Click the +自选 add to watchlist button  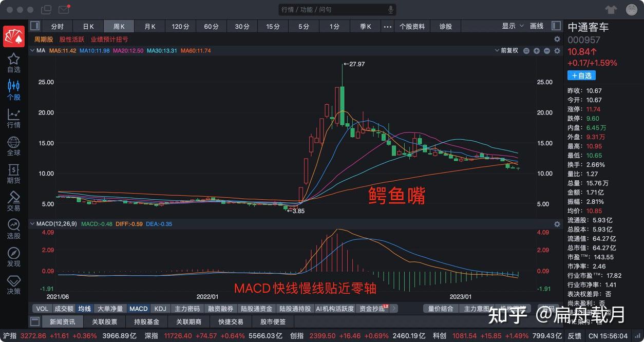coord(581,75)
